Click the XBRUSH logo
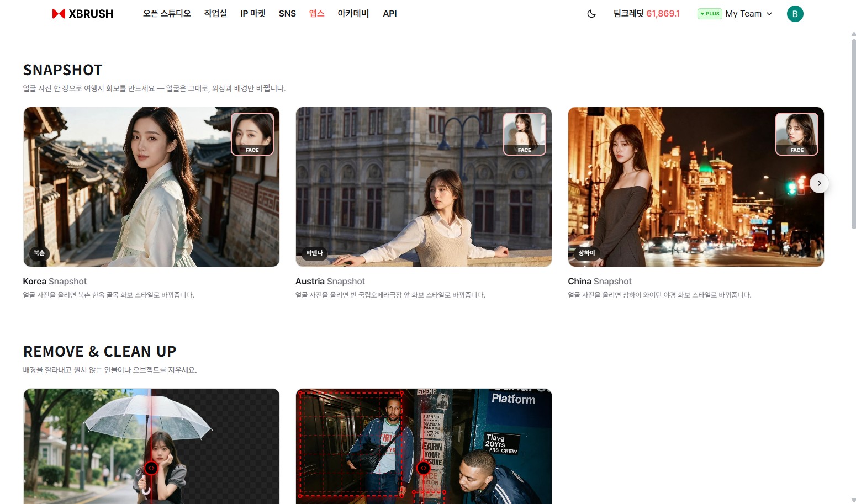856x504 pixels. tap(82, 14)
